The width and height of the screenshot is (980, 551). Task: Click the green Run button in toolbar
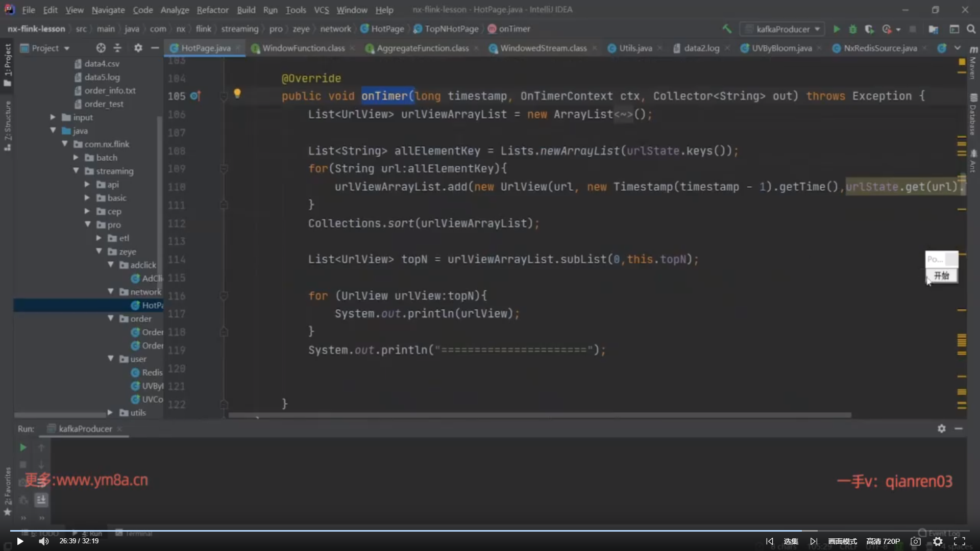pos(837,29)
